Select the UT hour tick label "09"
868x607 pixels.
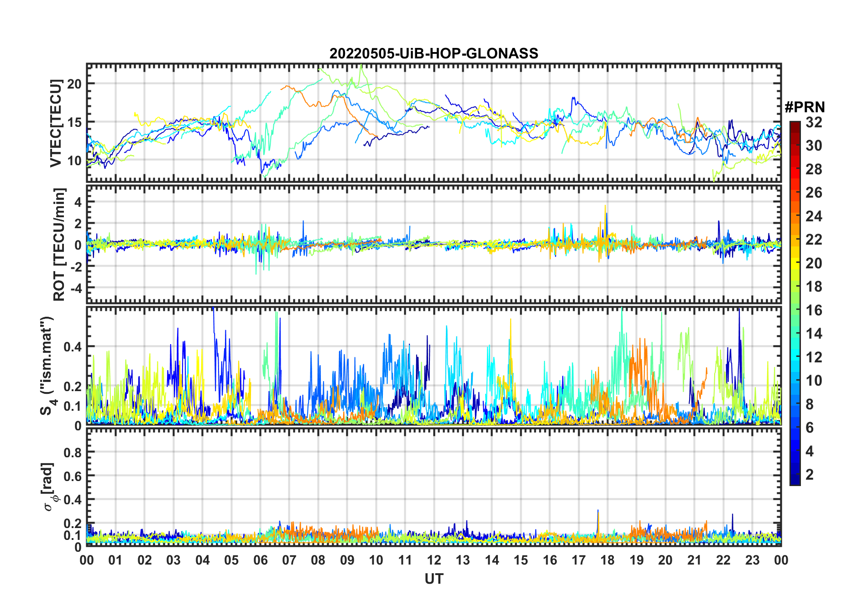[x=347, y=560]
